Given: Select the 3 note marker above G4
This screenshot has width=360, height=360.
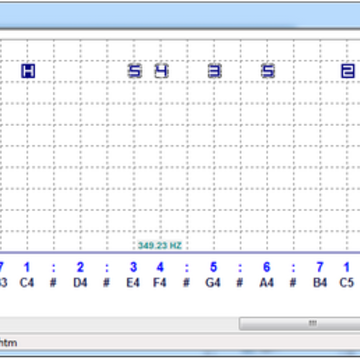Looking at the screenshot, I should point(215,71).
